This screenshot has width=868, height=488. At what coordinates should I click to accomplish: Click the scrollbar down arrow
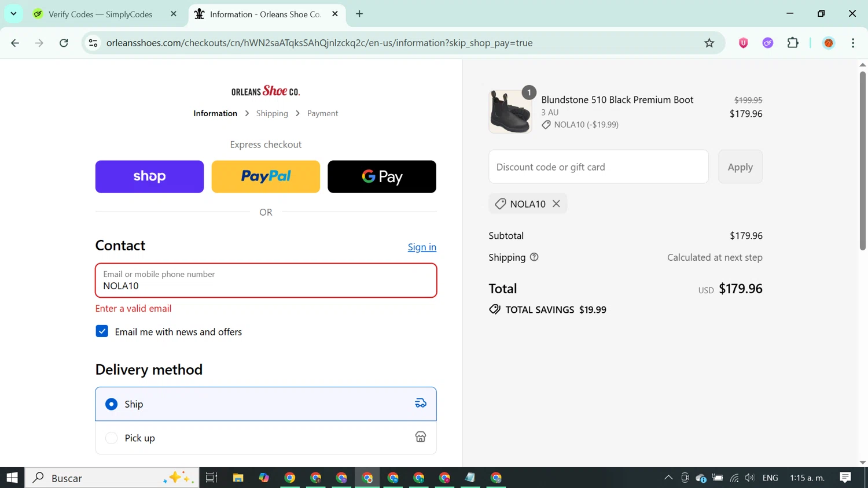click(863, 462)
